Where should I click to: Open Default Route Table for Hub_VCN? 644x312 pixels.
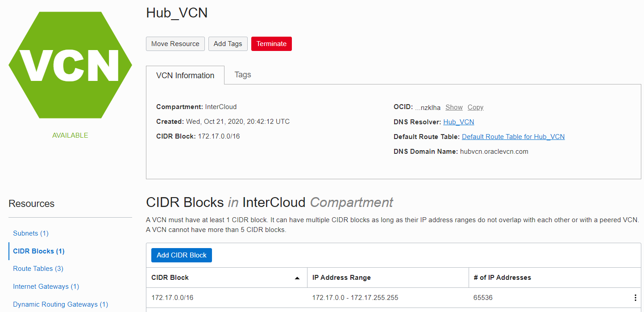(x=513, y=137)
